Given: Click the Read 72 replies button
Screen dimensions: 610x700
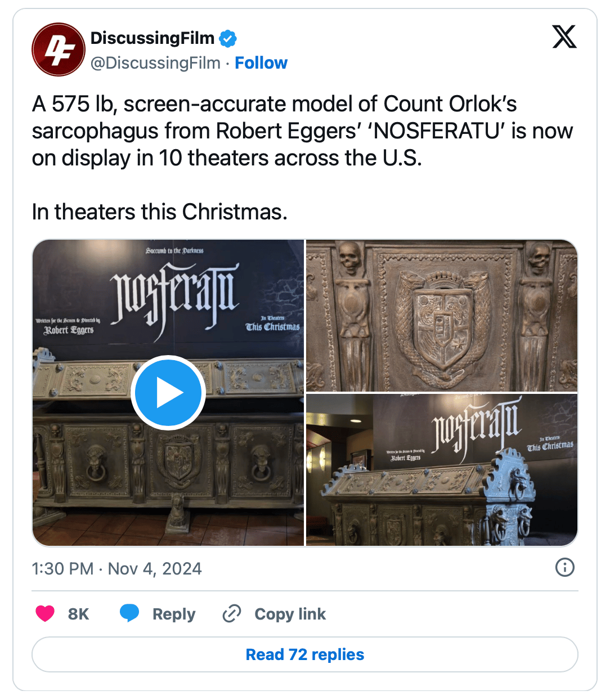Looking at the screenshot, I should 305,654.
